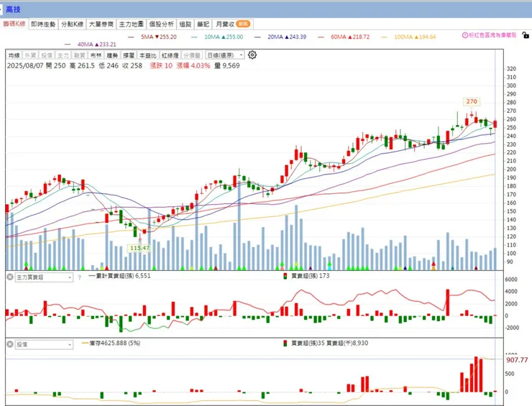Open the 主力買賣超 indicator dropdown
This screenshot has height=406, width=532.
click(44, 277)
